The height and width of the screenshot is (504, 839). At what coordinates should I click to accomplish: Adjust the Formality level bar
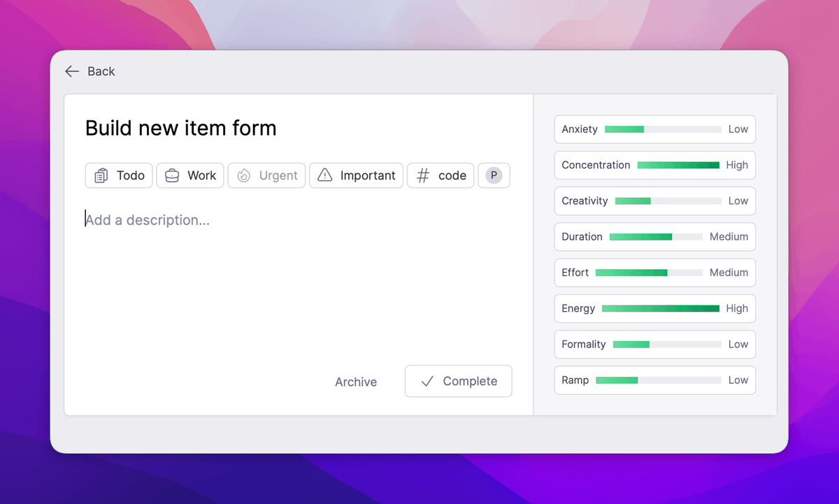(667, 345)
